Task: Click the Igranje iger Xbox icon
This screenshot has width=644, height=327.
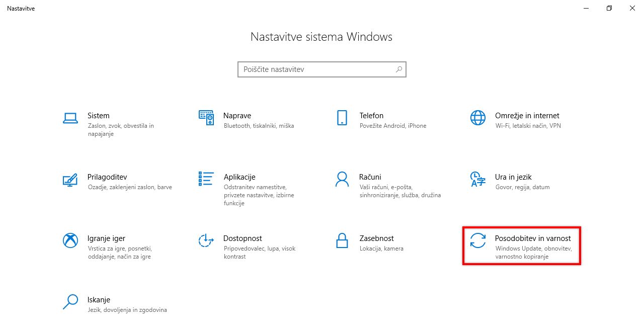Action: 70,240
